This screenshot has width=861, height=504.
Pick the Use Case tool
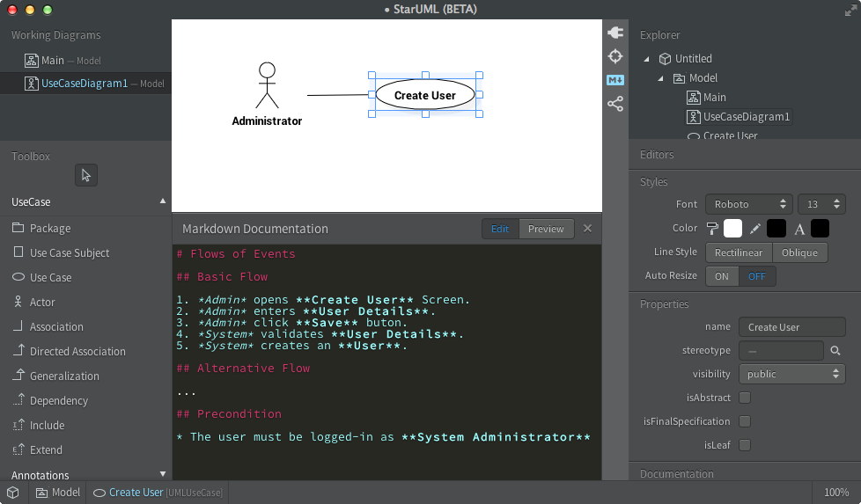pos(50,277)
